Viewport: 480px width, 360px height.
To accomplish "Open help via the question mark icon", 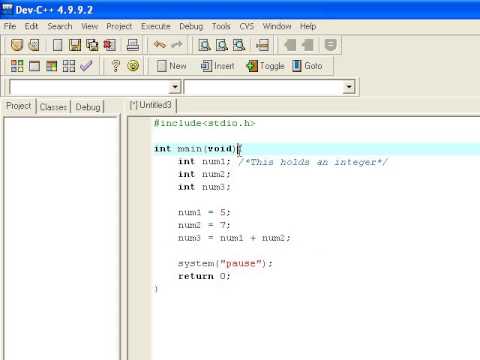I will coord(115,66).
